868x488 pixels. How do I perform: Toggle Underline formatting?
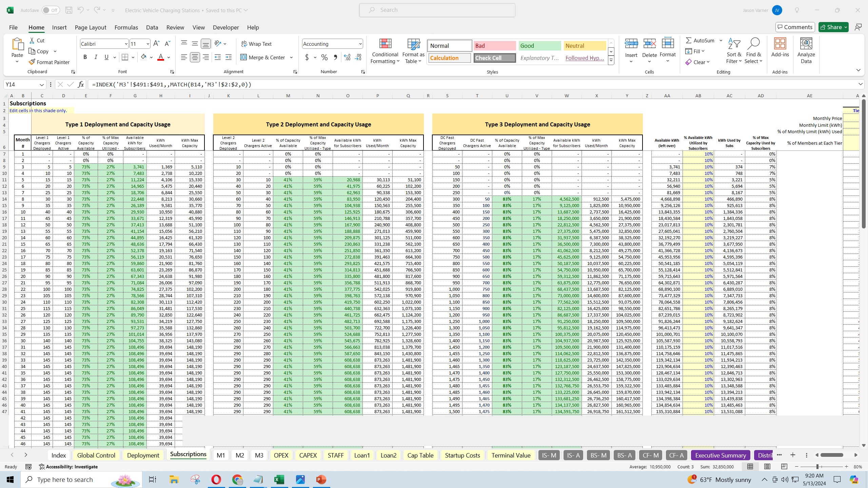tap(106, 57)
